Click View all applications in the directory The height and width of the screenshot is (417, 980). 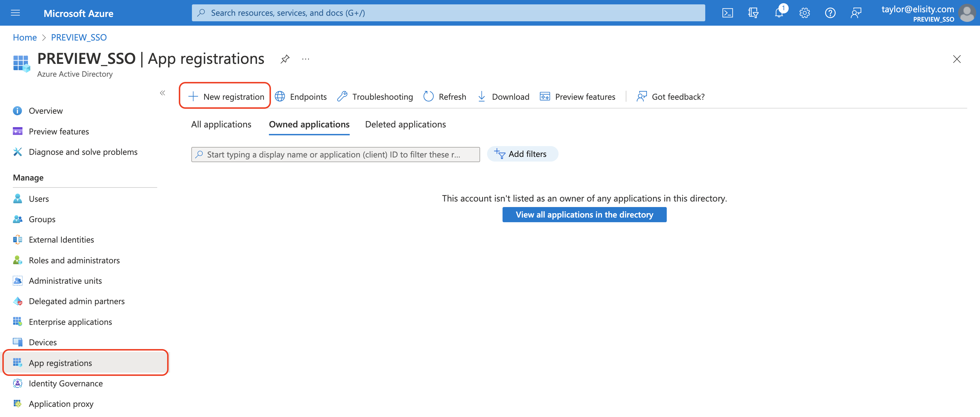tap(584, 215)
